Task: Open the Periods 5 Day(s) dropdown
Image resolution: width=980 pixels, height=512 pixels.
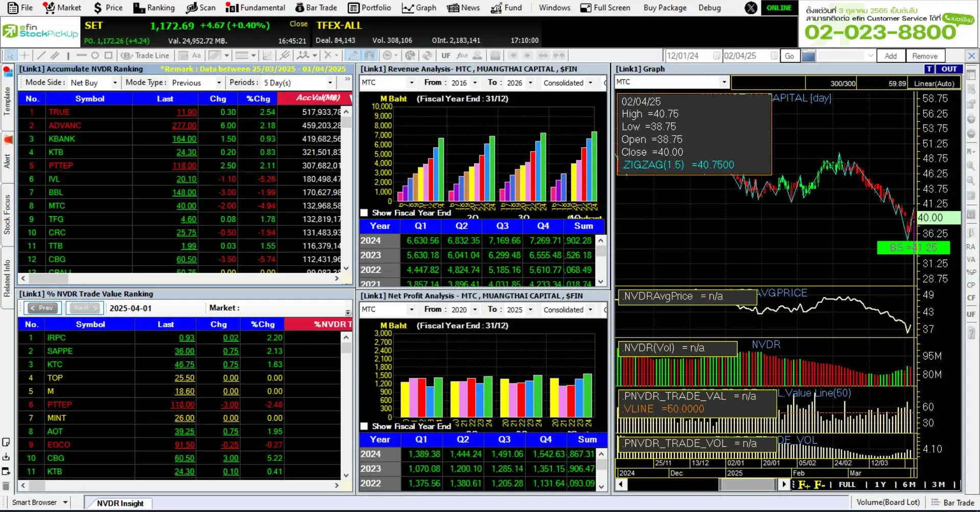Action: (x=329, y=82)
